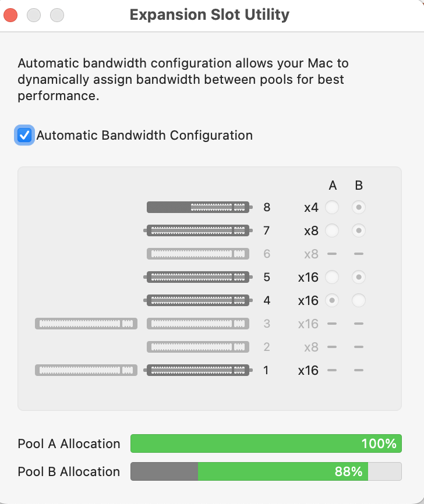Image resolution: width=424 pixels, height=504 pixels.
Task: Select the slot 1 card icon
Action: [198, 370]
